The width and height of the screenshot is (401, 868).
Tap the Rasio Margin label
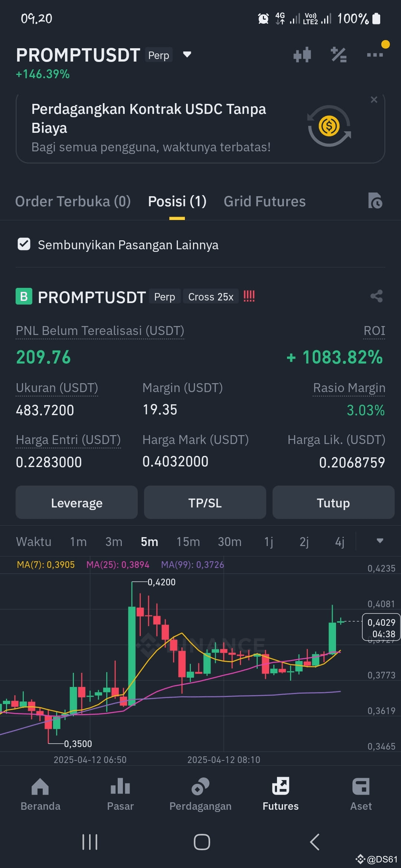pyautogui.click(x=349, y=388)
